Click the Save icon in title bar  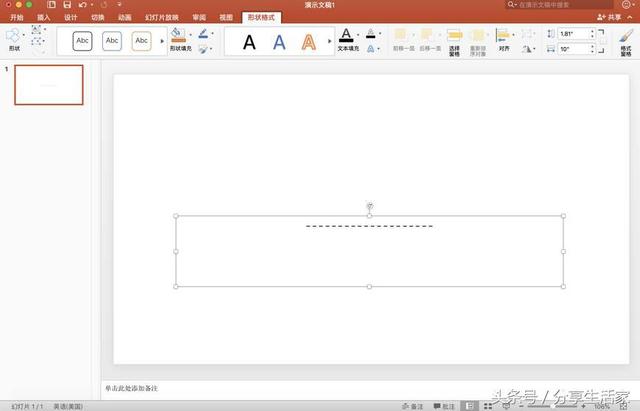click(67, 5)
